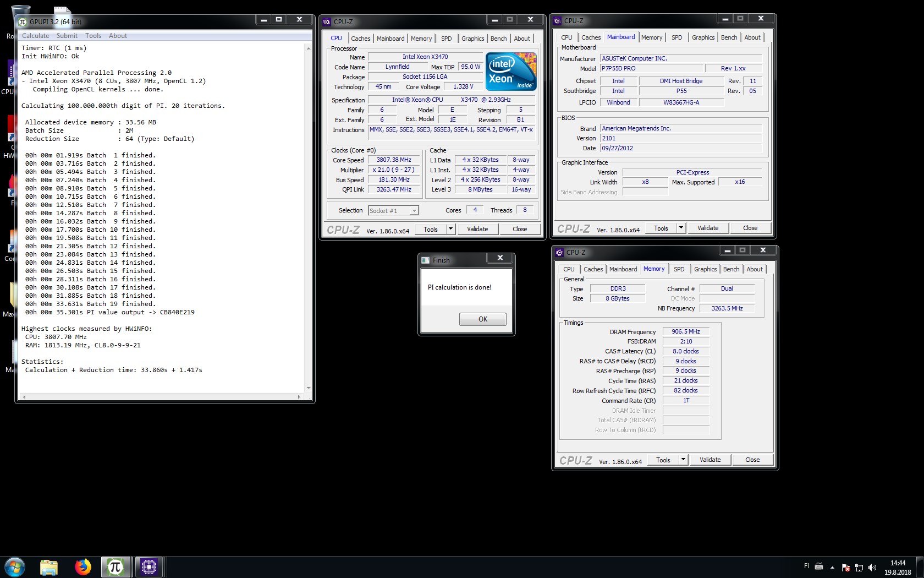Click PI value output CB840E219 line
This screenshot has height=578, width=924.
point(110,312)
